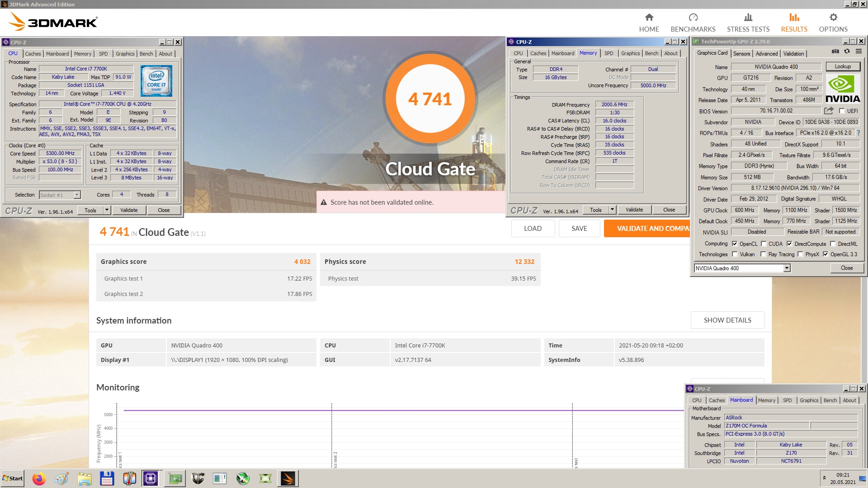The image size is (868, 488).
Task: Toggle the CUDA checkbox
Action: (764, 244)
